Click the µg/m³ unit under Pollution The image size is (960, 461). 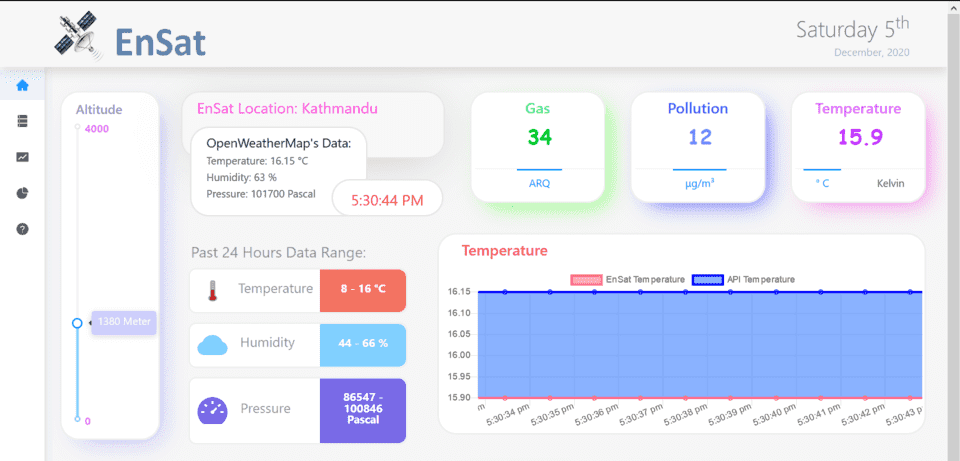[698, 184]
